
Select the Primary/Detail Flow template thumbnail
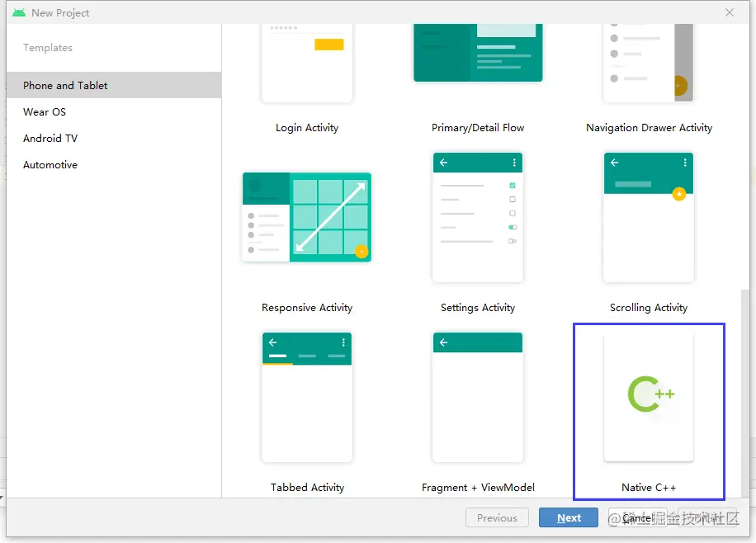point(478,53)
